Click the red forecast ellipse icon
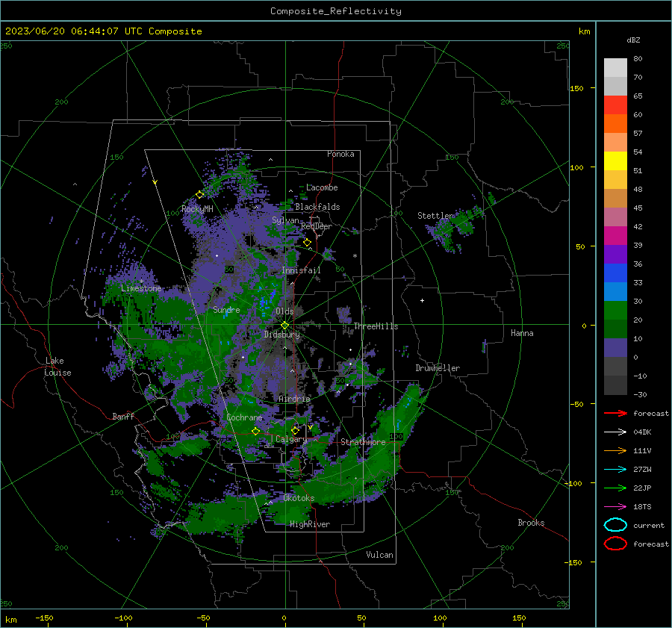The image size is (672, 628). 615,544
